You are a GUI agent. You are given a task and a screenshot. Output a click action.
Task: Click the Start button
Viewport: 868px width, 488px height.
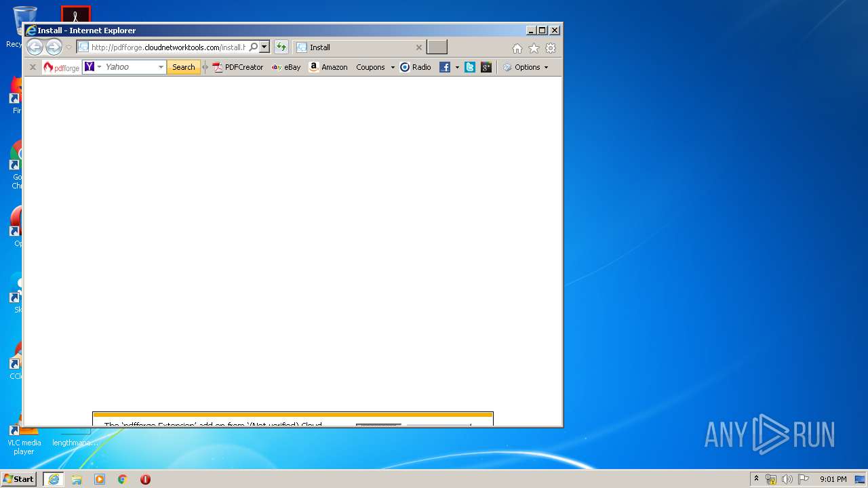coord(19,479)
